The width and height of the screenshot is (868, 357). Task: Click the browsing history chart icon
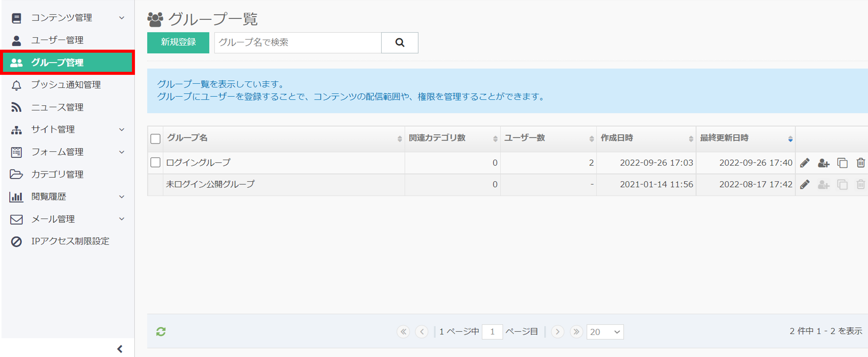[x=16, y=197]
